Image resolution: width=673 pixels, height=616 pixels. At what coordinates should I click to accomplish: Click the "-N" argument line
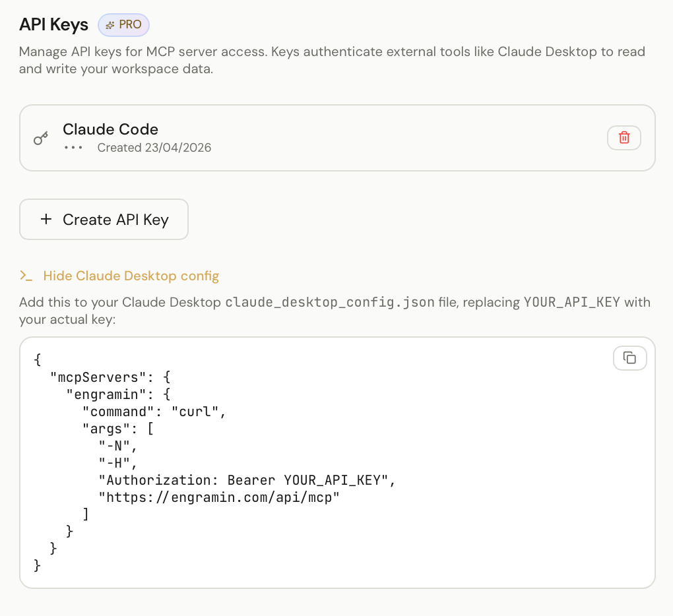[x=118, y=446]
